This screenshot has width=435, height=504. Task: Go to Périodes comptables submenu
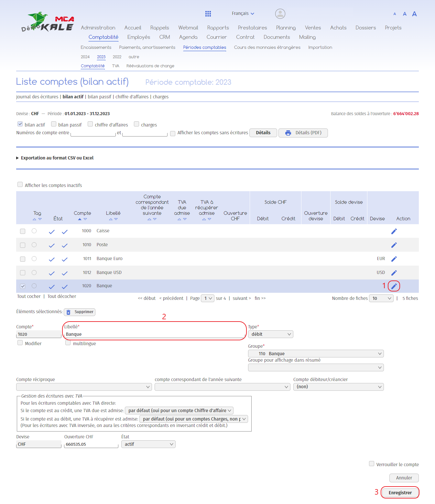coord(205,48)
